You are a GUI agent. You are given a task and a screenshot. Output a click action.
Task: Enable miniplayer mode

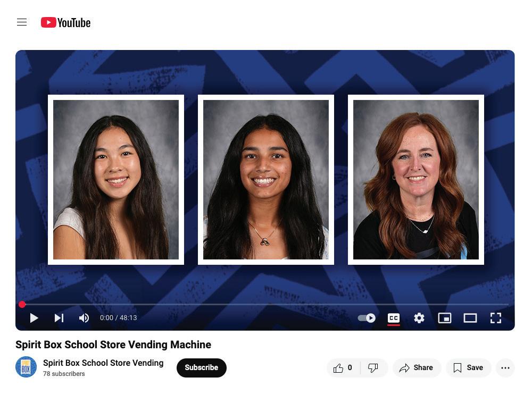click(x=444, y=318)
